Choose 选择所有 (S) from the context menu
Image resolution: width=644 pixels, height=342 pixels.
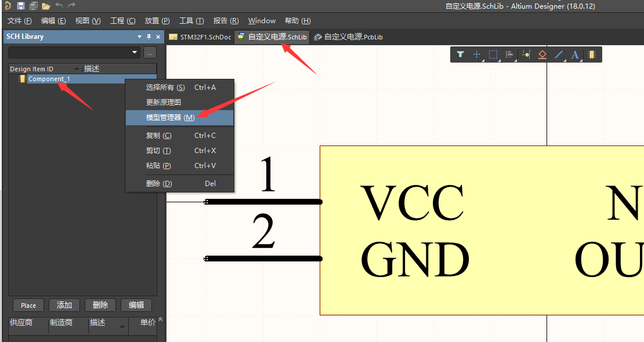pos(179,88)
